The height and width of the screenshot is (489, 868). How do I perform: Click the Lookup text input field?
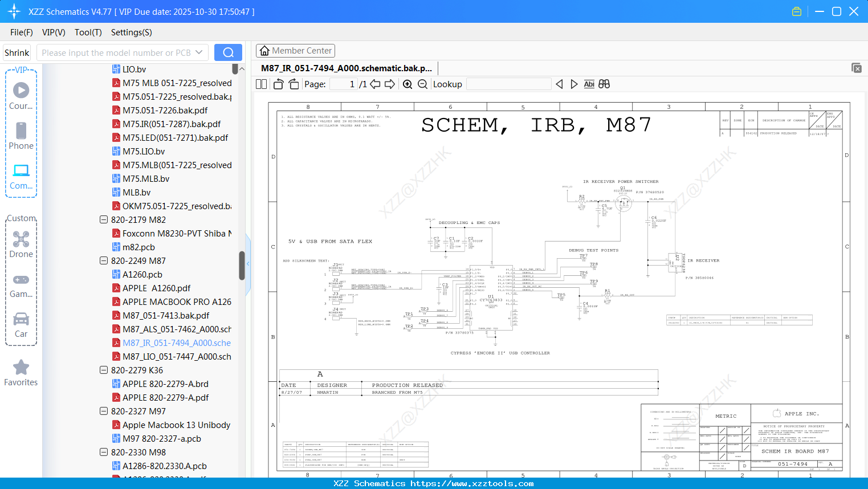(x=508, y=84)
